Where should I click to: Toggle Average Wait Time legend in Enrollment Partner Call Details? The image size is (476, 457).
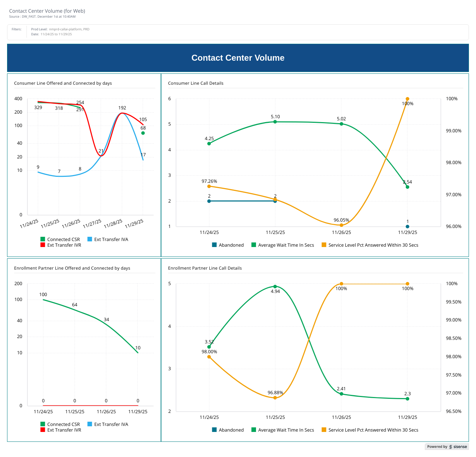(282, 430)
